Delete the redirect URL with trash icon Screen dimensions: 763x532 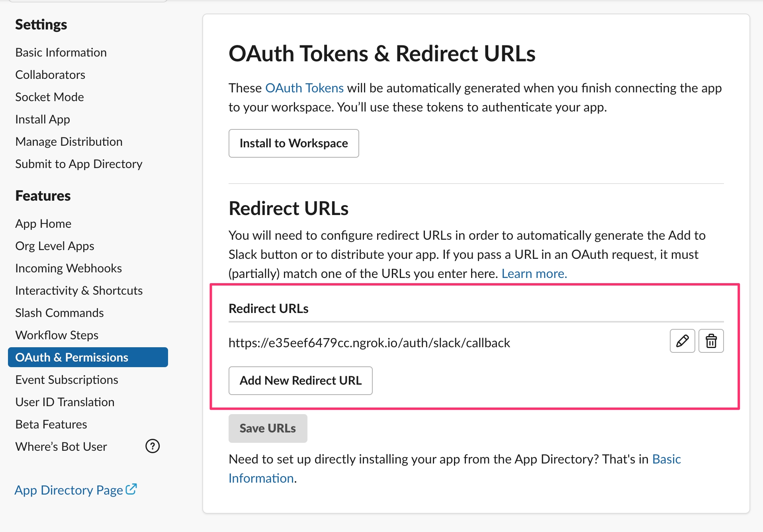(711, 341)
